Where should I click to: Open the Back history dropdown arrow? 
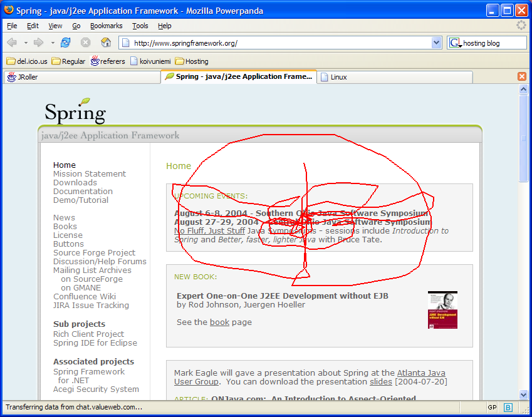coord(26,43)
